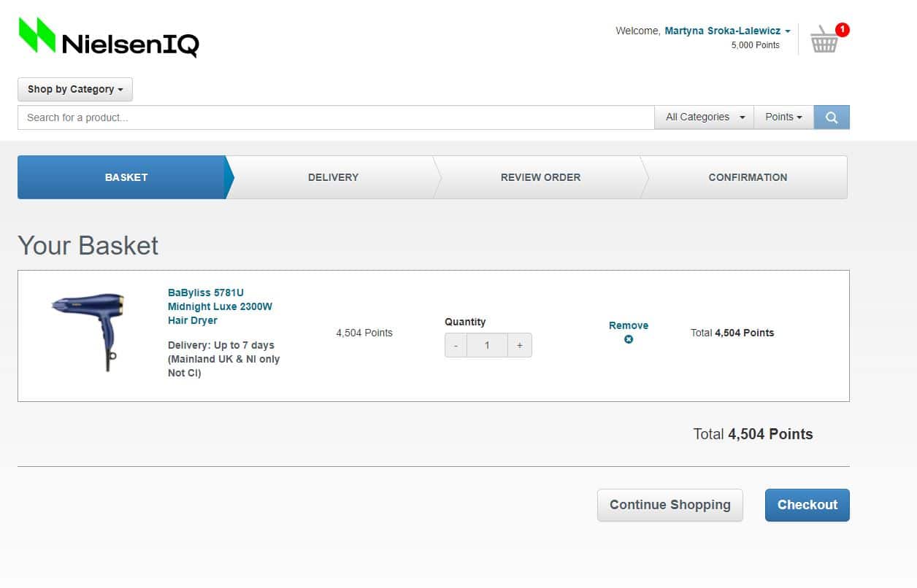The image size is (917, 588).
Task: Click the Checkout button
Action: click(x=807, y=505)
